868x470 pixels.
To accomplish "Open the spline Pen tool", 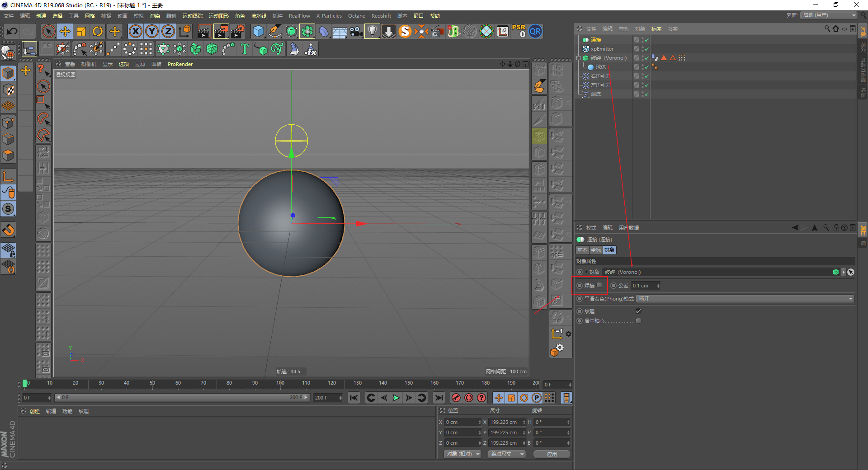I will pos(274,31).
